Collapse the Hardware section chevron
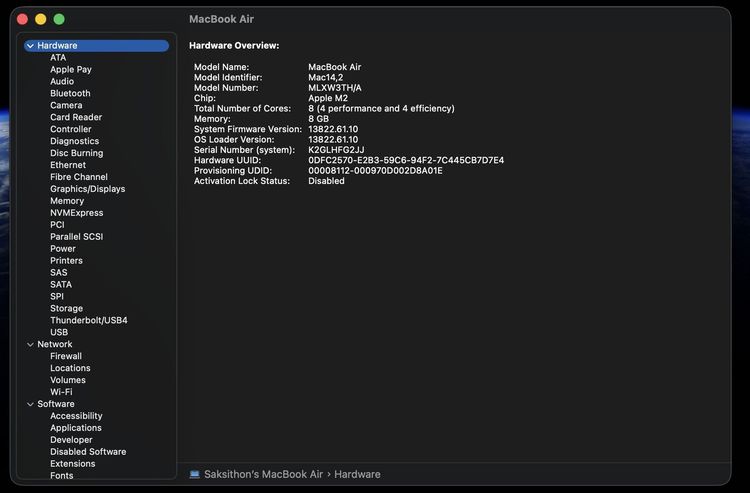 pos(30,46)
